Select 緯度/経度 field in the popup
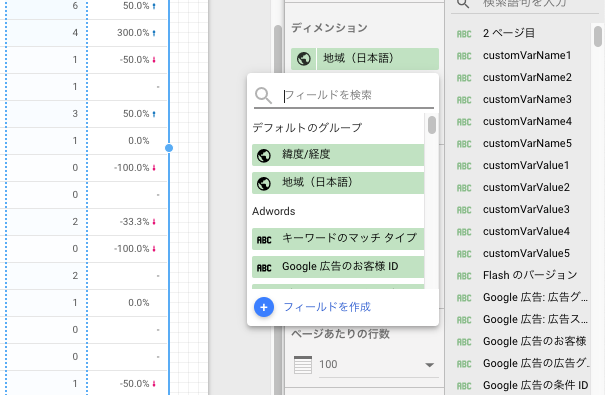The image size is (605, 395). pyautogui.click(x=338, y=155)
